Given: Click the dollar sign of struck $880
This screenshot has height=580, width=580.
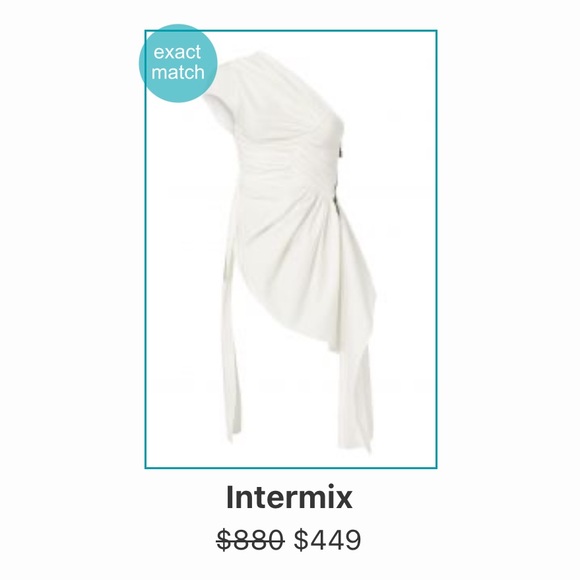Looking at the screenshot, I should 226,540.
